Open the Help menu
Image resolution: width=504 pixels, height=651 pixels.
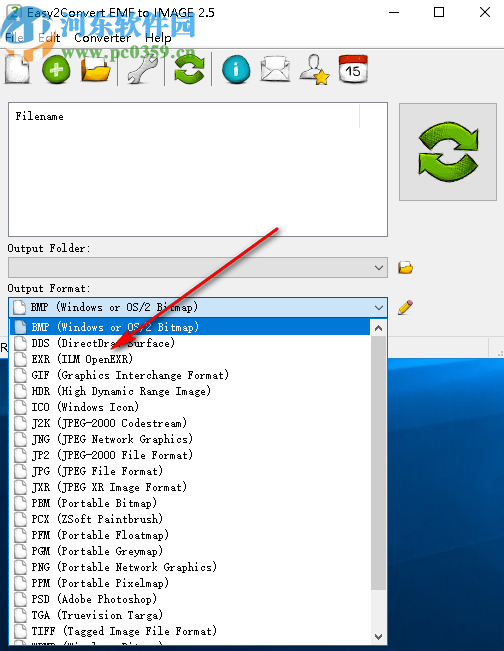point(158,38)
